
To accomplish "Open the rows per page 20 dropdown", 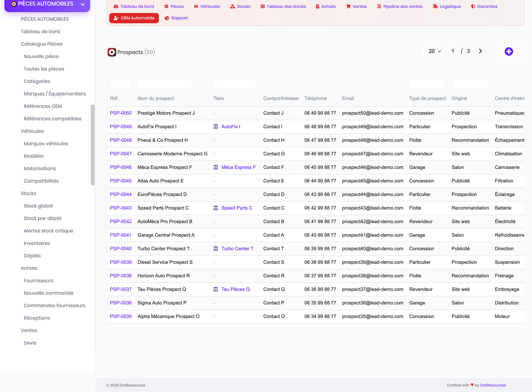I will tap(431, 51).
